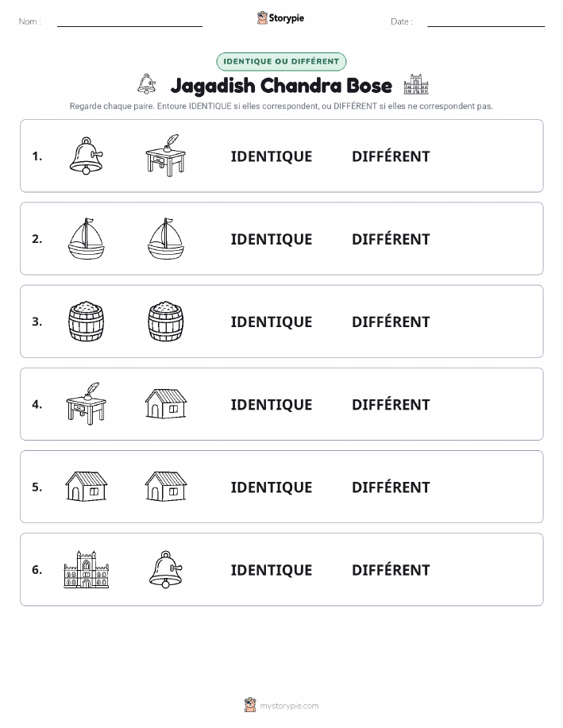563x728 pixels.
Task: Choose DIFFÉRENT for pair 4
Action: point(391,404)
